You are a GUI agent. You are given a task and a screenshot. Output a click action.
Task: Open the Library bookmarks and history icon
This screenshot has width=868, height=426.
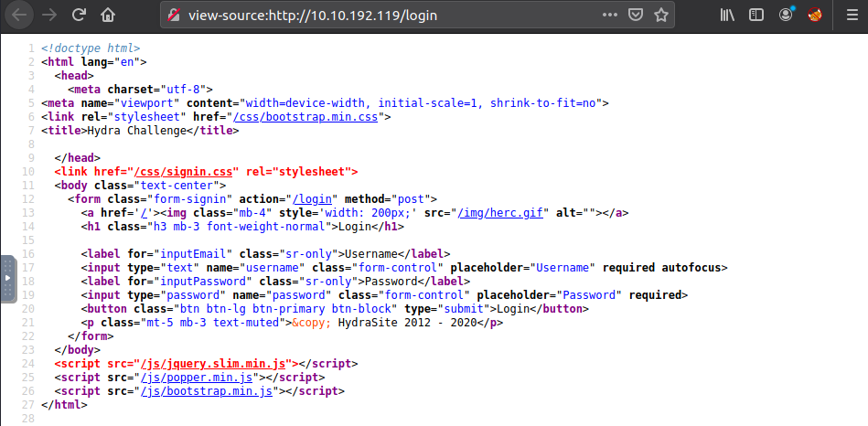point(727,15)
